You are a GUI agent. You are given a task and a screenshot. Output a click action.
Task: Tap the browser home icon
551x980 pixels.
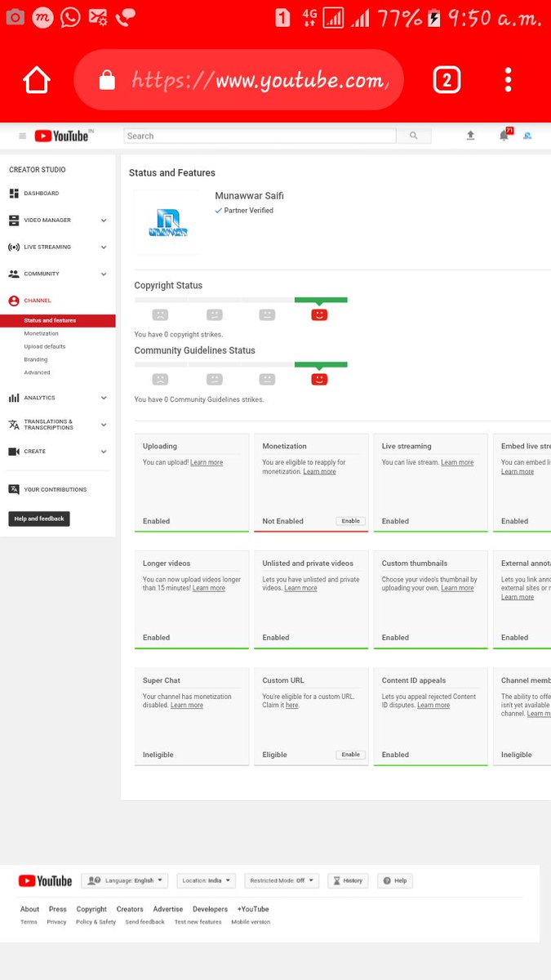[37, 80]
